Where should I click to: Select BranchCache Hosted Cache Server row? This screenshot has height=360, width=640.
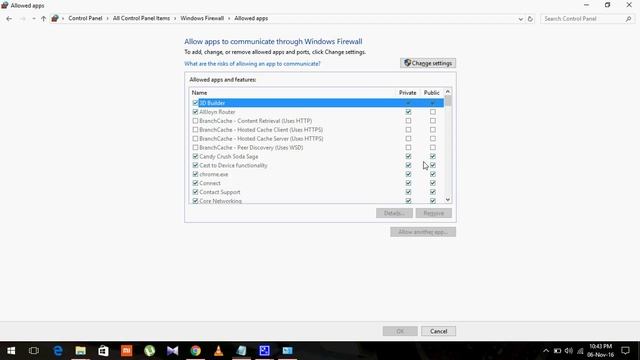tap(317, 139)
